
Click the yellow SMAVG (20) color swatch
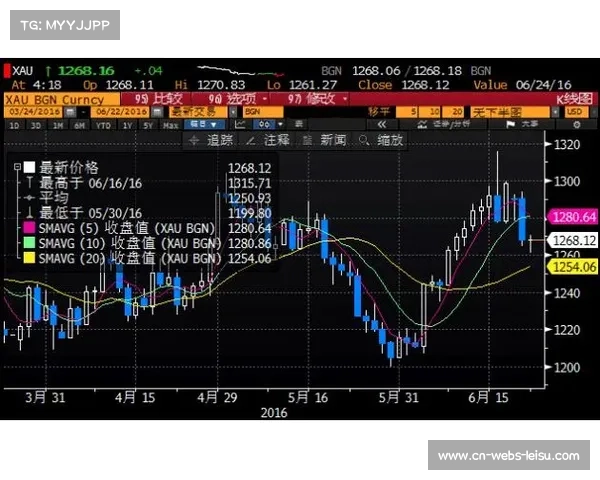29,258
